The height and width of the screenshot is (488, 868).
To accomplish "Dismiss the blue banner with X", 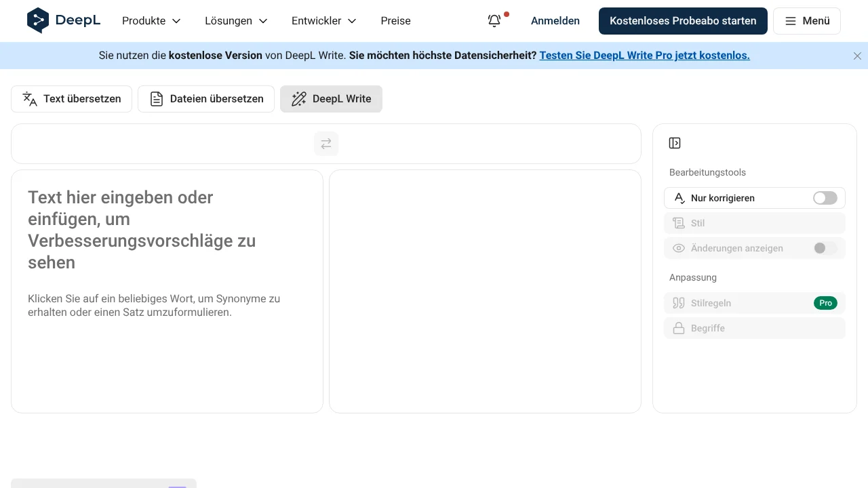I will click(857, 56).
